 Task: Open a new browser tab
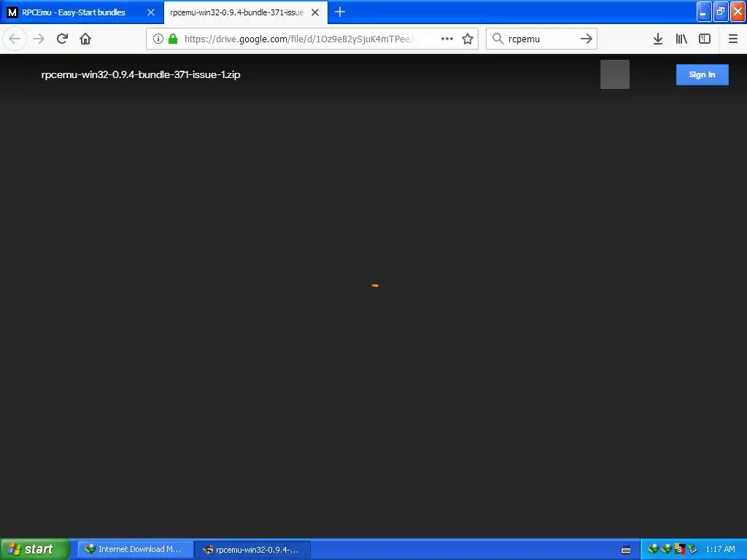340,12
